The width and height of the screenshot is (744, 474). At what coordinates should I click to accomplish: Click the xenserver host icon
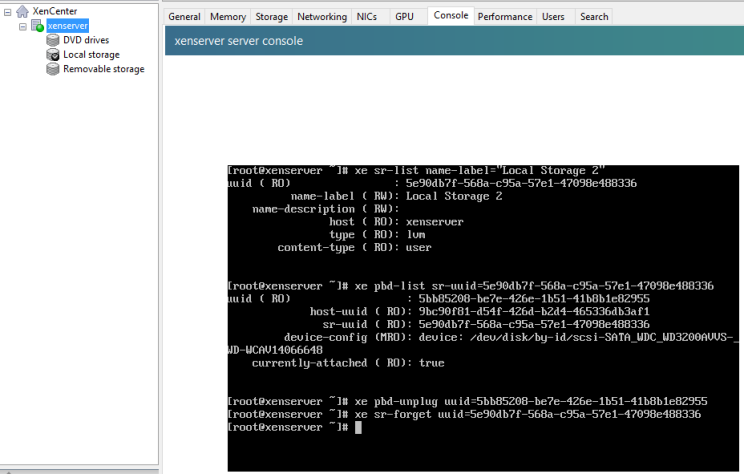[38, 26]
